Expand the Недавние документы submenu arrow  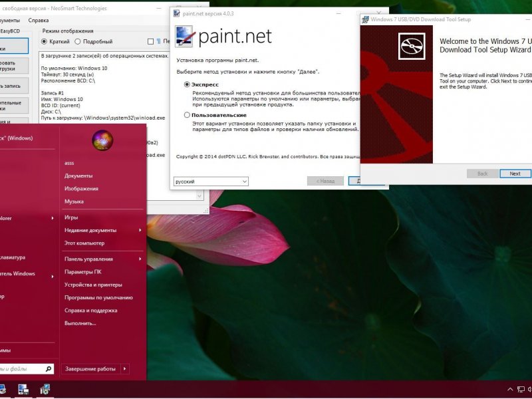tap(140, 230)
